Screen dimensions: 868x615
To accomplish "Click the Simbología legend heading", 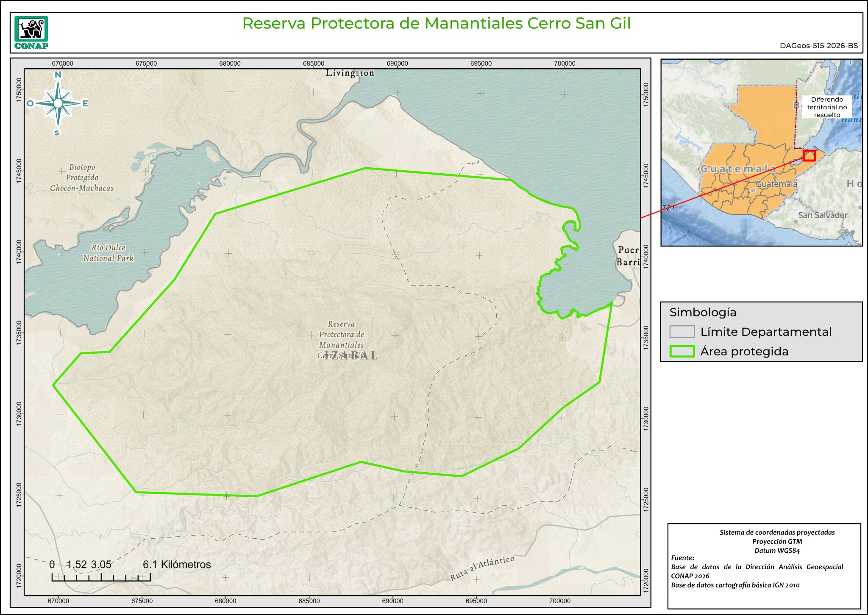I will pyautogui.click(x=703, y=312).
